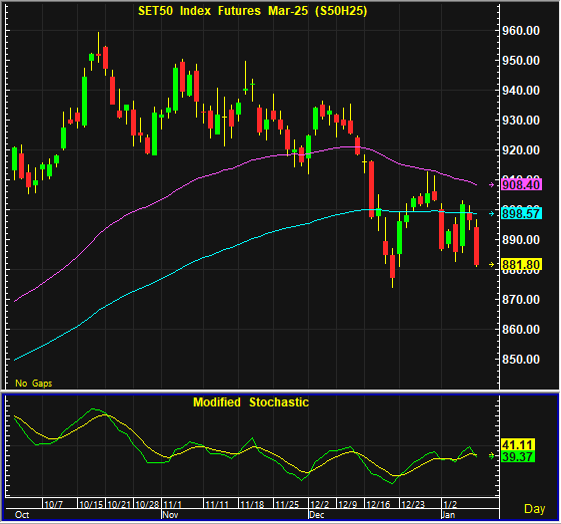
Task: Click the yellow 881.80 last price label
Action: tap(521, 265)
